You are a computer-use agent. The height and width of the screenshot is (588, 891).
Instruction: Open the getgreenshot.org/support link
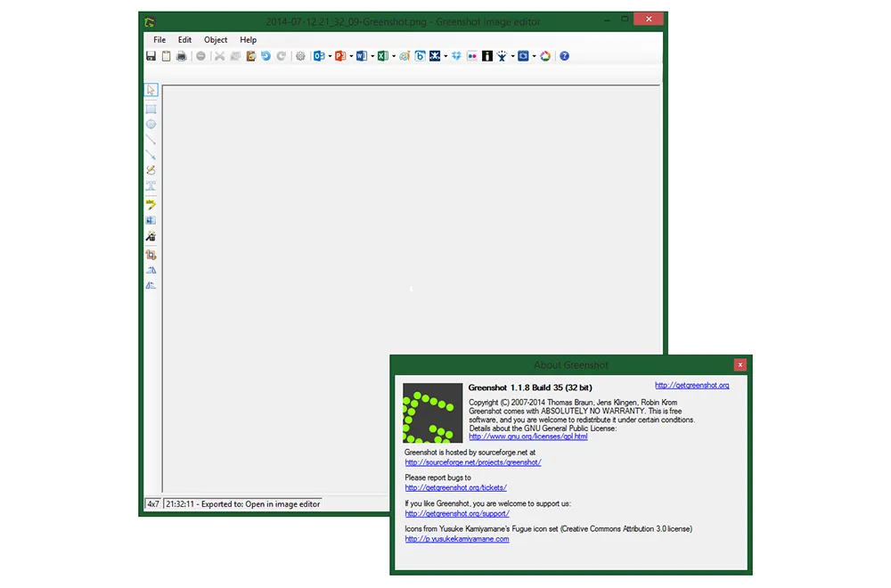[456, 514]
